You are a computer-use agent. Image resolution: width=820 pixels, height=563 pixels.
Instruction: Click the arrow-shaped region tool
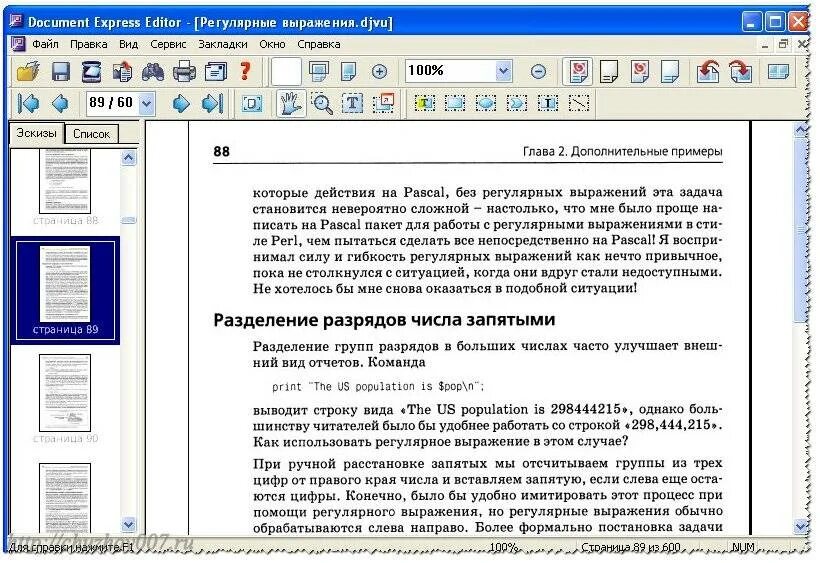pyautogui.click(x=517, y=104)
